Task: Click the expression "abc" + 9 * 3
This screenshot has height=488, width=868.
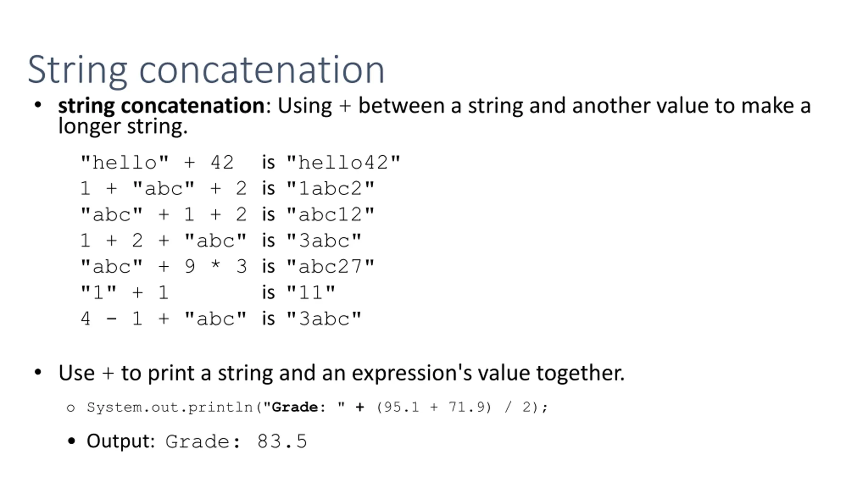Action: pyautogui.click(x=163, y=267)
